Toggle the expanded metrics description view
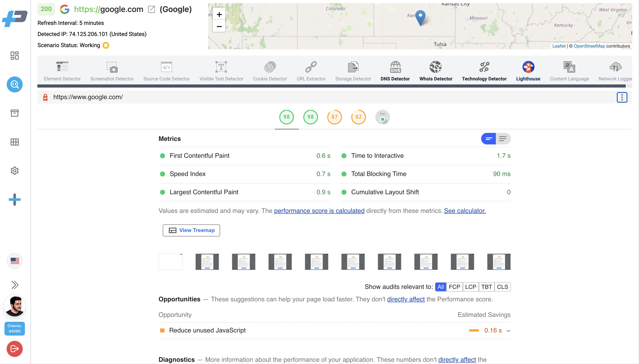639x364 pixels. tap(503, 138)
